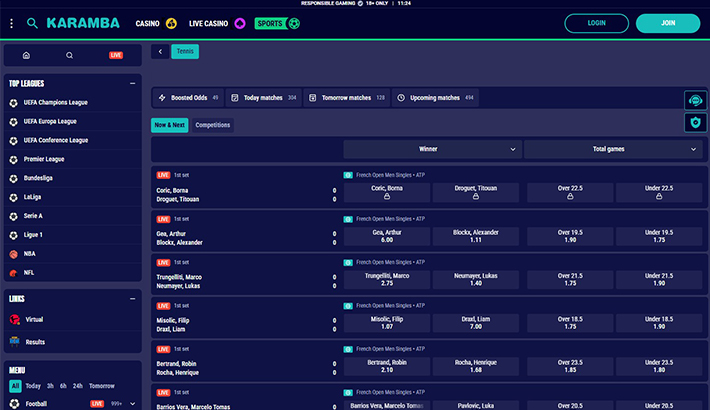Click the Ligue 1 ball icon

click(14, 235)
